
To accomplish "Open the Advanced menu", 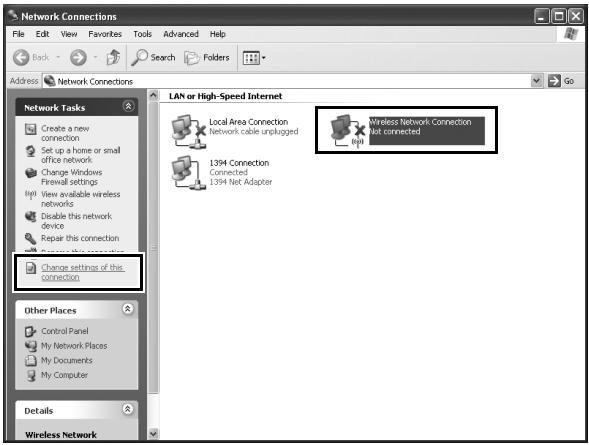I will tap(181, 34).
